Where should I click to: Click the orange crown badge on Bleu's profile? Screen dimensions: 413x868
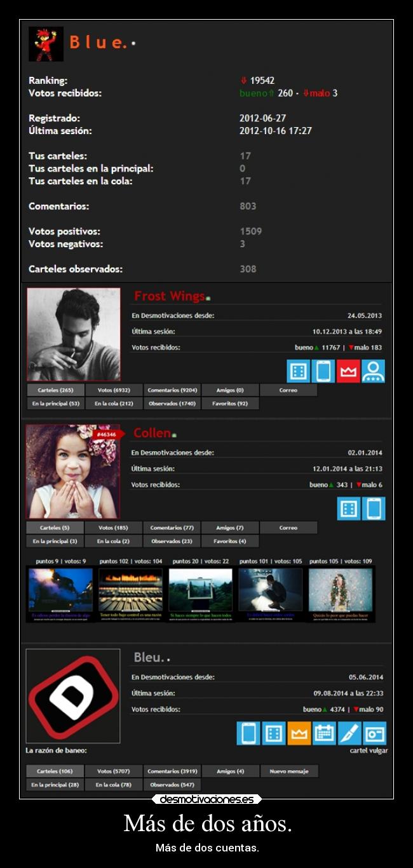[x=299, y=733]
